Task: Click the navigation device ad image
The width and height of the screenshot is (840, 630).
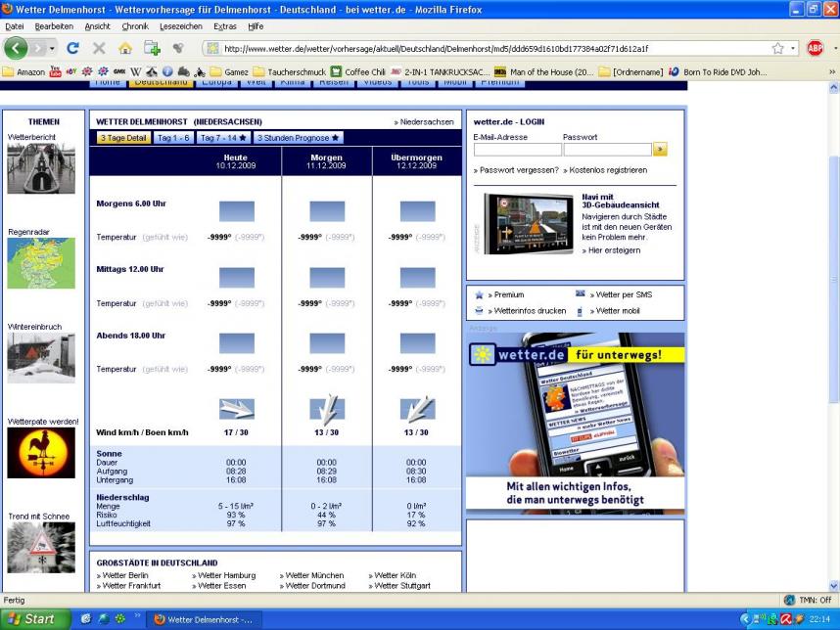Action: [x=530, y=224]
